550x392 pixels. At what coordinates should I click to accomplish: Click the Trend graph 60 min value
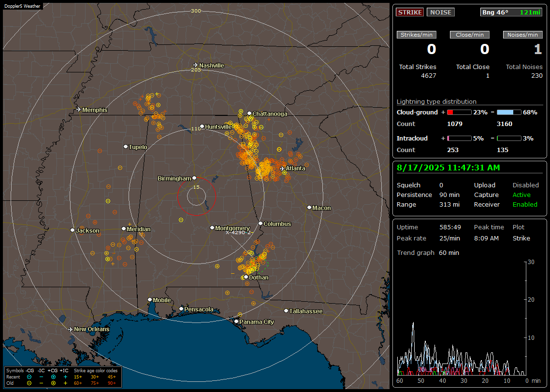449,253
